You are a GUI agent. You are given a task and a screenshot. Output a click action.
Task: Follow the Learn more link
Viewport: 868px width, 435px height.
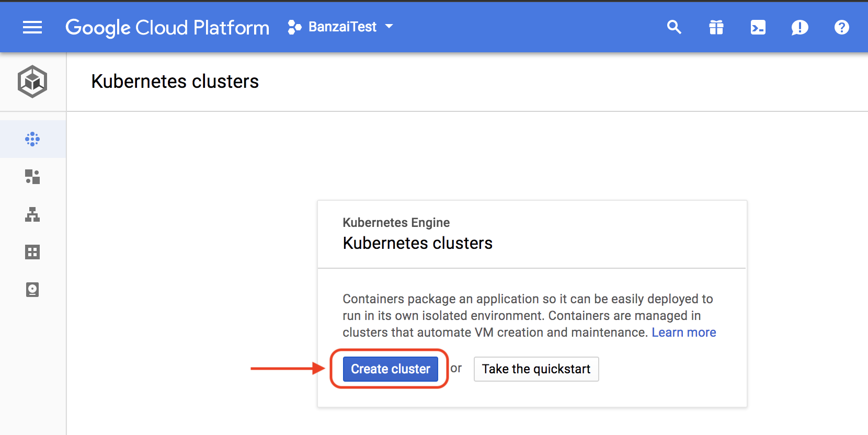683,333
